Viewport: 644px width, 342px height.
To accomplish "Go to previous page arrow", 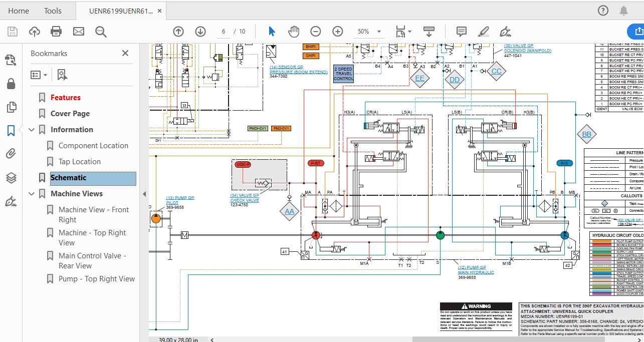I will click(x=178, y=32).
